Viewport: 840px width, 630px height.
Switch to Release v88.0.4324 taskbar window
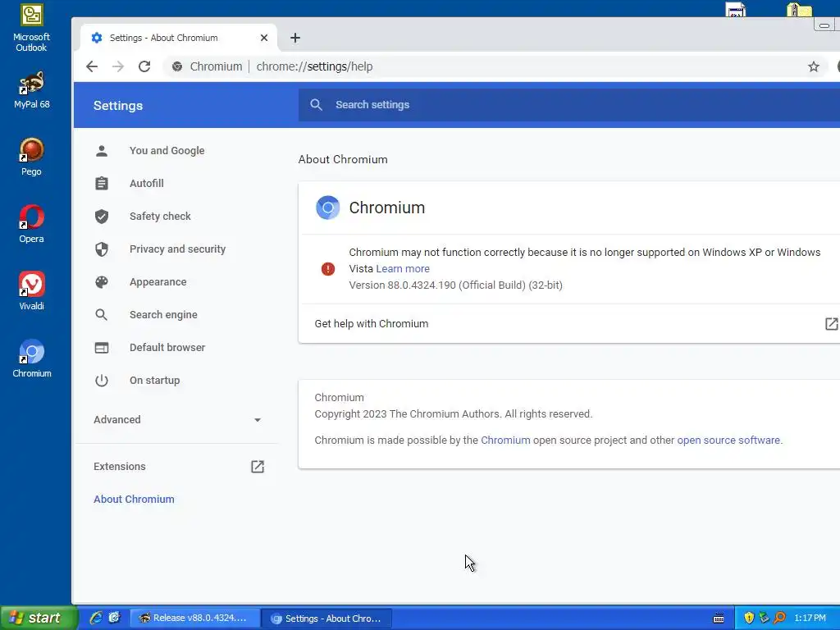[195, 618]
